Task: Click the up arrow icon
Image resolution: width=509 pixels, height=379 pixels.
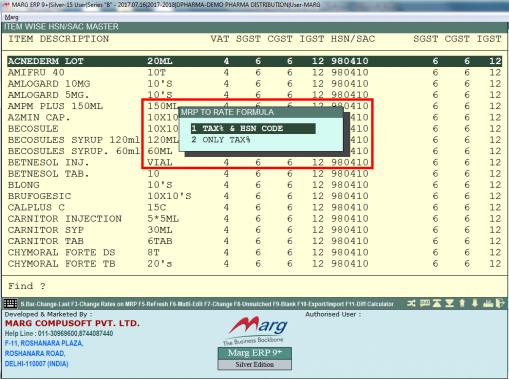Action: 462,303
